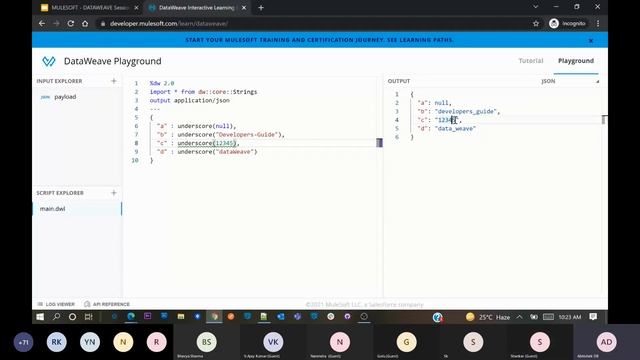640x360 pixels.
Task: Close the DataWeave Interactive Learning tab
Action: [x=244, y=8]
